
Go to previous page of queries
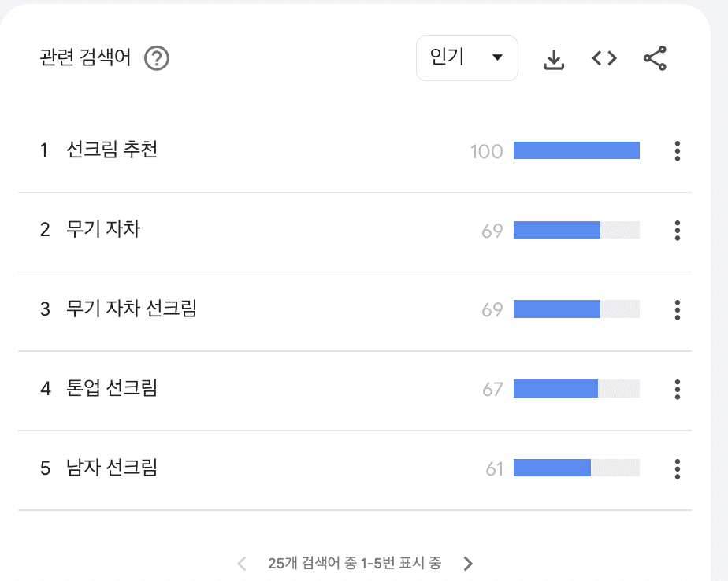[x=241, y=564]
